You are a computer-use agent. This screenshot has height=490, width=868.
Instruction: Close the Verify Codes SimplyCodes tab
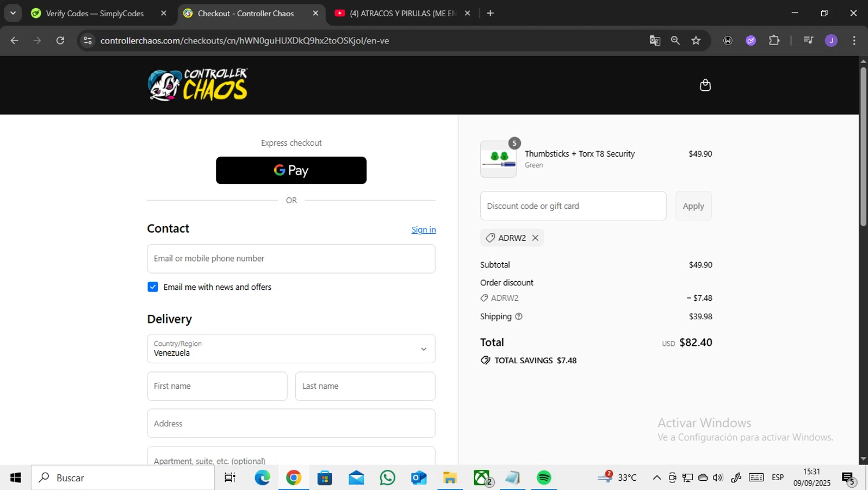pyautogui.click(x=164, y=13)
